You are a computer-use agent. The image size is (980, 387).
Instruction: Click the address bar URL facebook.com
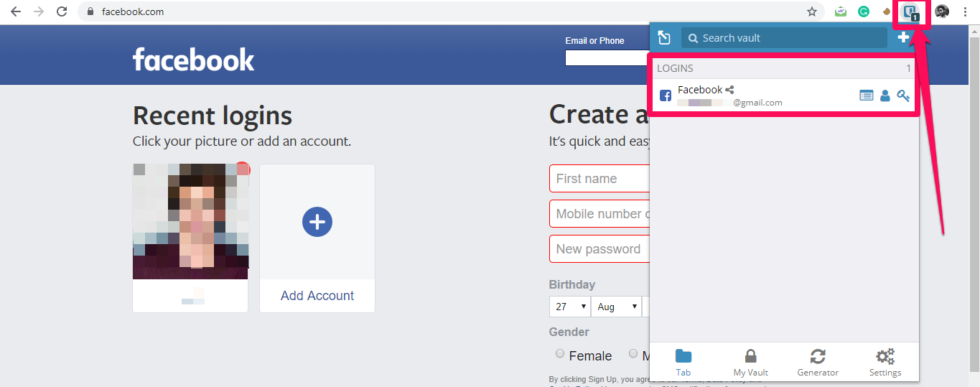[x=133, y=11]
